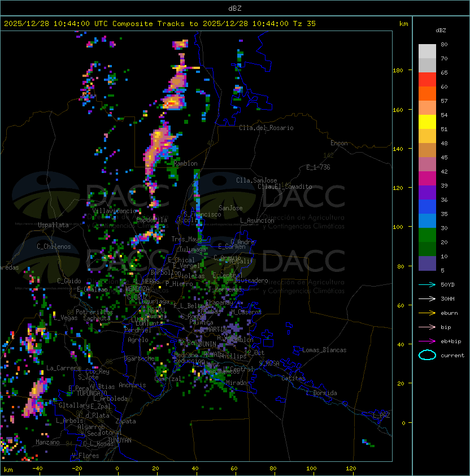This screenshot has width=470, height=476.
Task: Click the magenta 42 dBZ color swatch
Action: click(427, 179)
